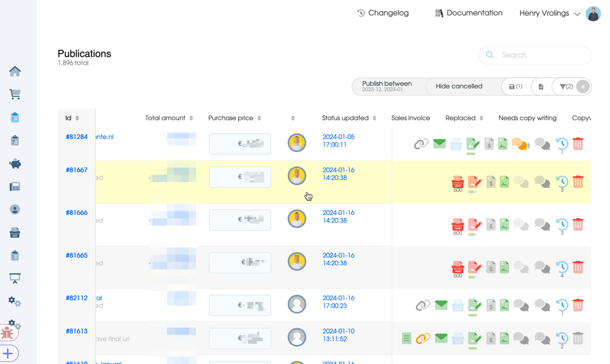The width and height of the screenshot is (610, 364).
Task: Clear filters with the X button
Action: 583,86
